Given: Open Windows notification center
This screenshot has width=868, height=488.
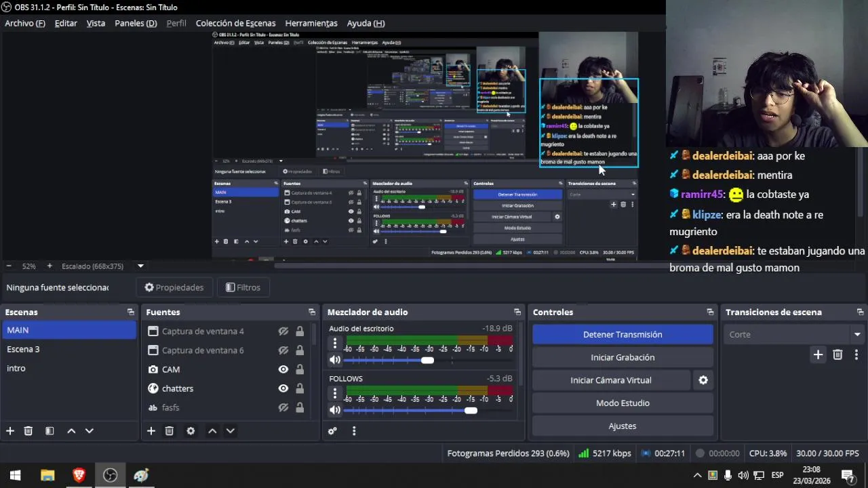Looking at the screenshot, I should 848,475.
